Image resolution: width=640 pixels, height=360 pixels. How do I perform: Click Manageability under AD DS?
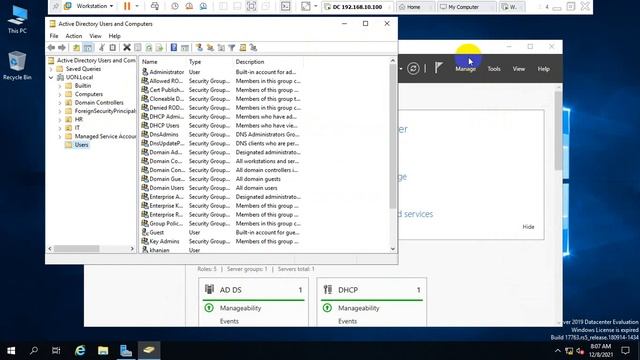tap(240, 308)
